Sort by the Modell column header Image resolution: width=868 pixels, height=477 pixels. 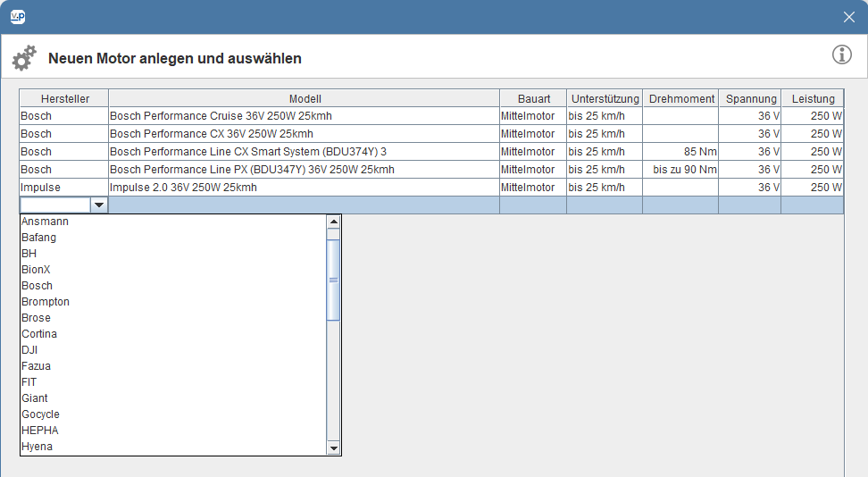(x=305, y=98)
